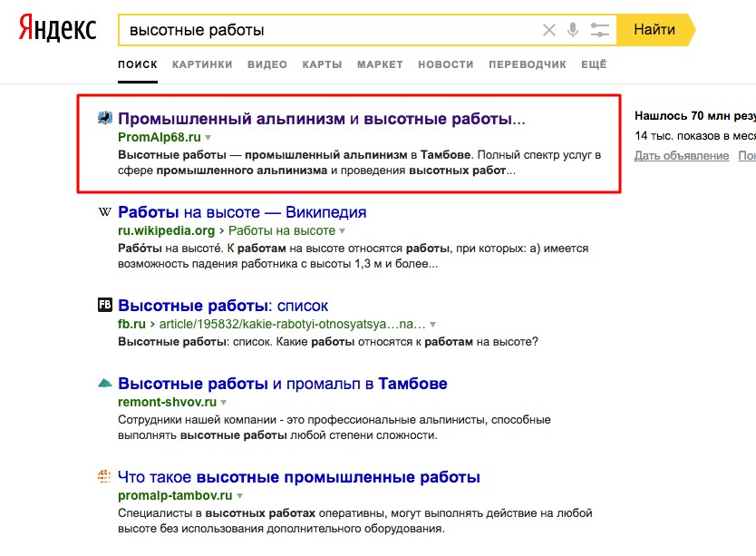Click the Нашлось 70 млн results count

(695, 116)
